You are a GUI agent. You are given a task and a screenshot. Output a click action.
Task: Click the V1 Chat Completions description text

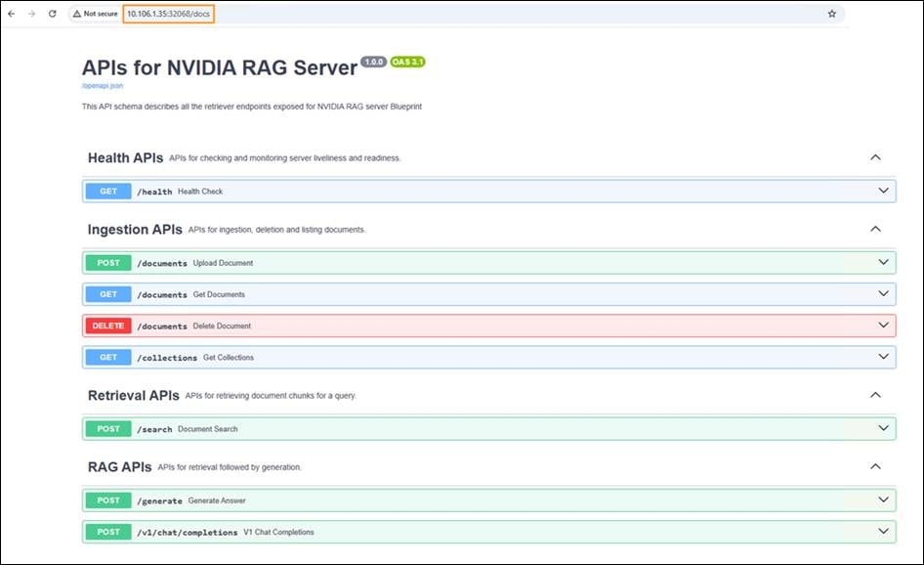(x=278, y=532)
